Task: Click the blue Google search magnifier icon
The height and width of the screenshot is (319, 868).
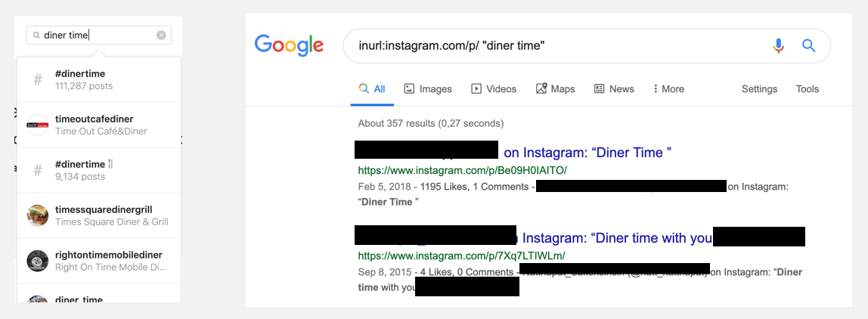Action: coord(809,46)
